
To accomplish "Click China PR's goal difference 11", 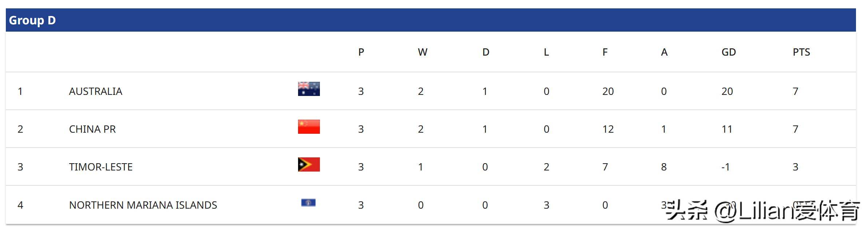I will 727,129.
